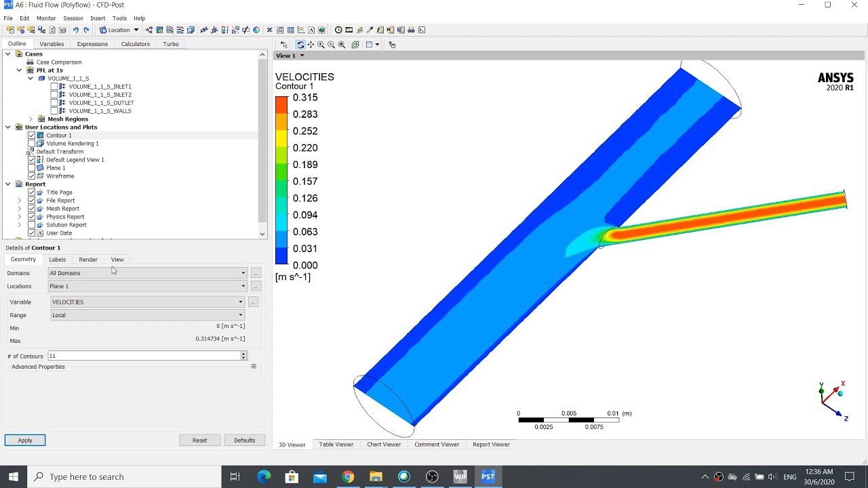Viewport: 868px width, 488px height.
Task: Click ellipsis button next to Variable
Action: pyautogui.click(x=253, y=302)
